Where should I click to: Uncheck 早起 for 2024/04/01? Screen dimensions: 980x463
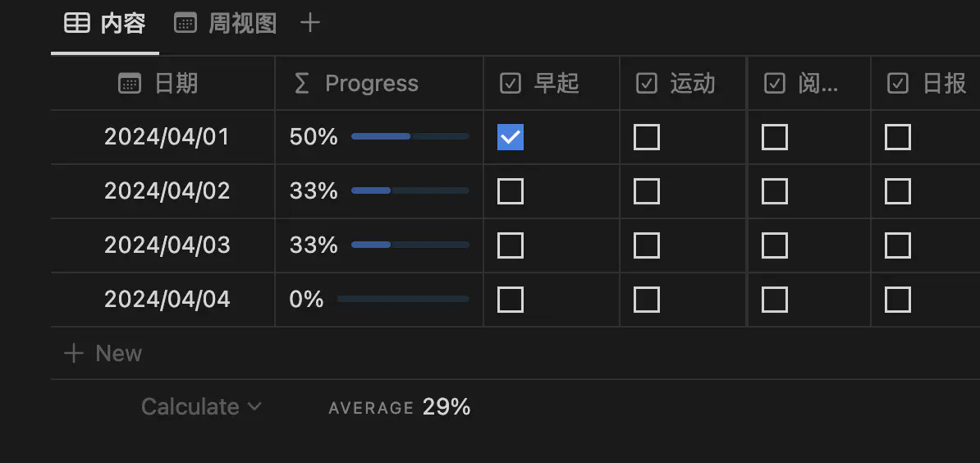(x=511, y=137)
